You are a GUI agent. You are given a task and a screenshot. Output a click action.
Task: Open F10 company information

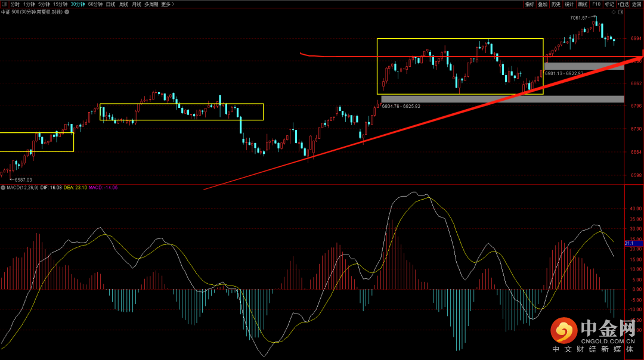(596, 4)
